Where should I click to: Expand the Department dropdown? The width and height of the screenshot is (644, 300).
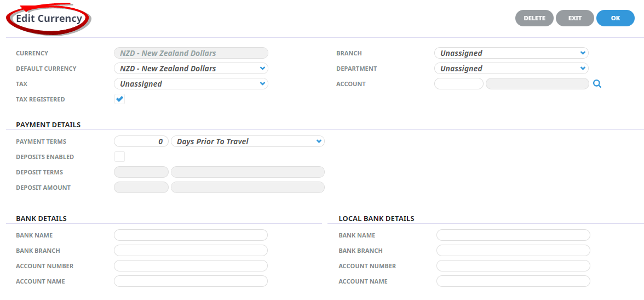tap(511, 69)
